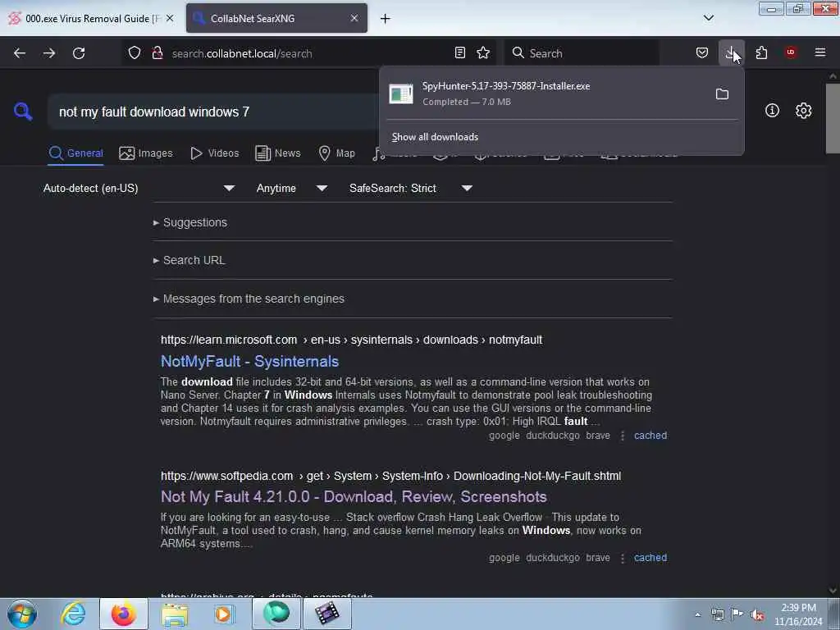Toggle reader view in the address bar
Screen dimensions: 840x630
click(459, 53)
